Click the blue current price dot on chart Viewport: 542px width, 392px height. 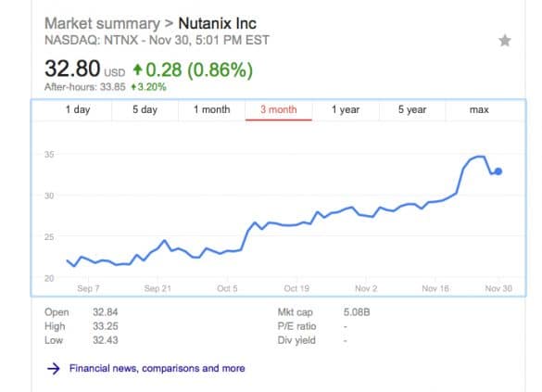coord(498,171)
